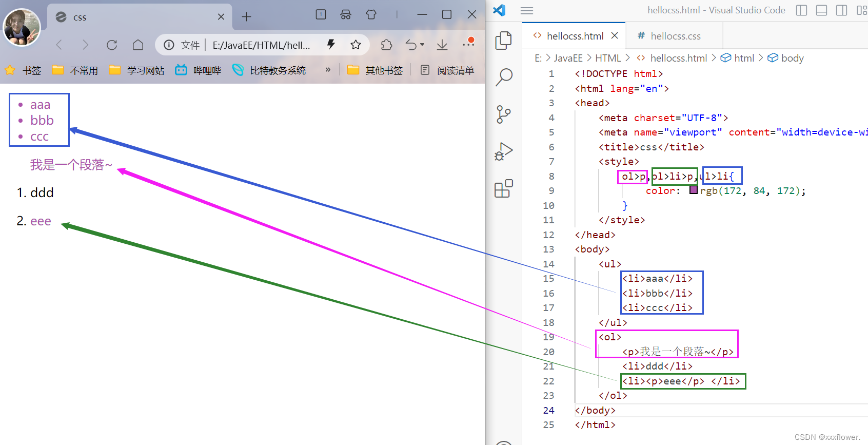Open the browser extensions puzzle icon
868x445 pixels.
(x=386, y=45)
